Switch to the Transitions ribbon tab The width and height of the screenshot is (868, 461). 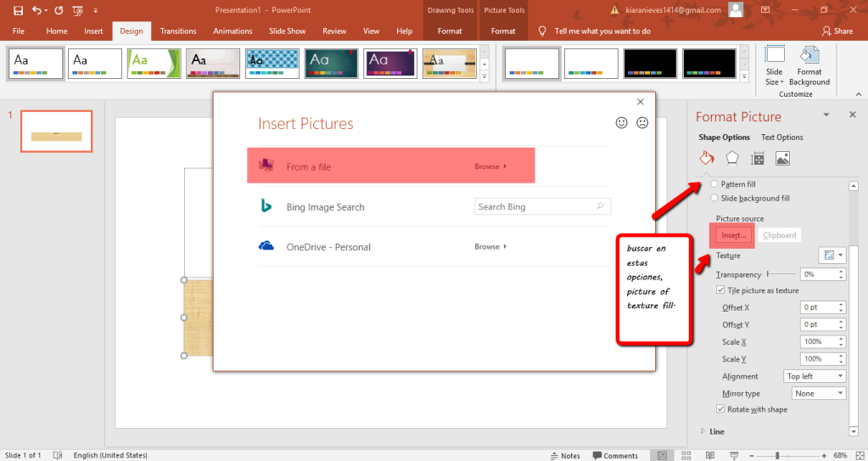178,31
